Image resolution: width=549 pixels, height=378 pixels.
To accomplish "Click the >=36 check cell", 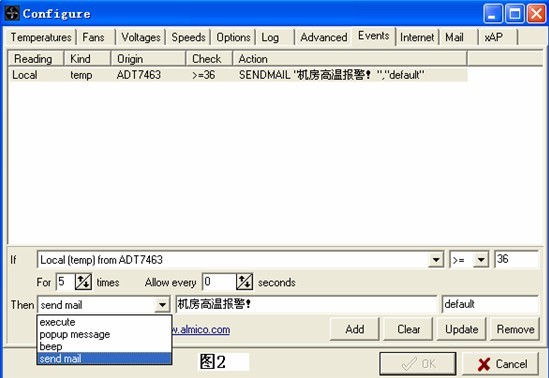I will coord(203,75).
